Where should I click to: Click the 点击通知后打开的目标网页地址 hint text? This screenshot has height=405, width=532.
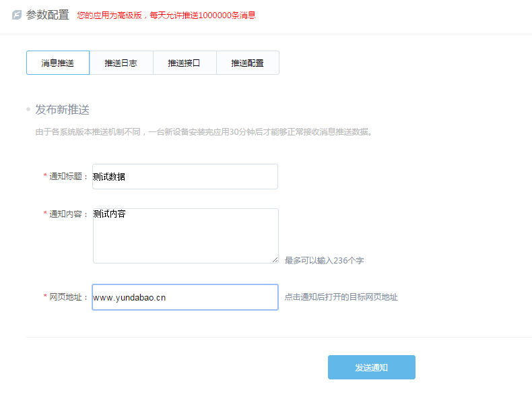coord(341,297)
